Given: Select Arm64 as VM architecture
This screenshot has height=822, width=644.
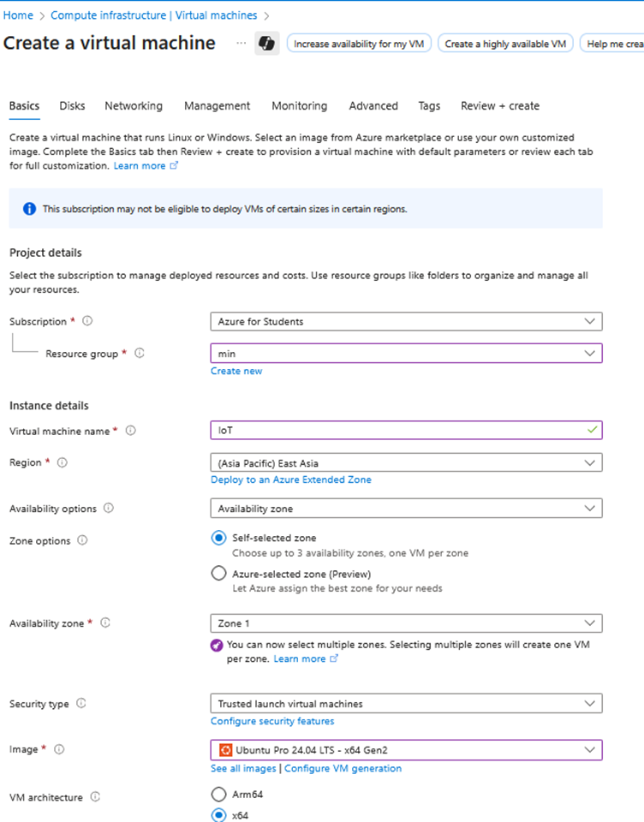Looking at the screenshot, I should click(x=218, y=794).
